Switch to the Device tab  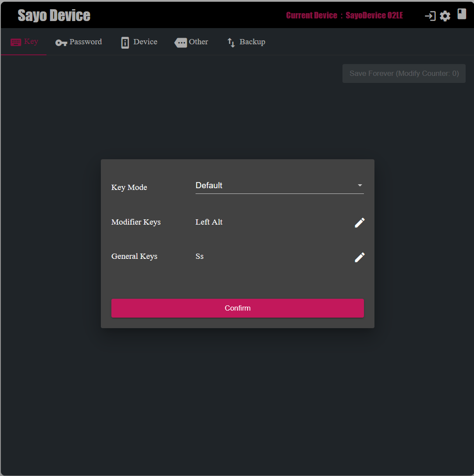pos(139,42)
